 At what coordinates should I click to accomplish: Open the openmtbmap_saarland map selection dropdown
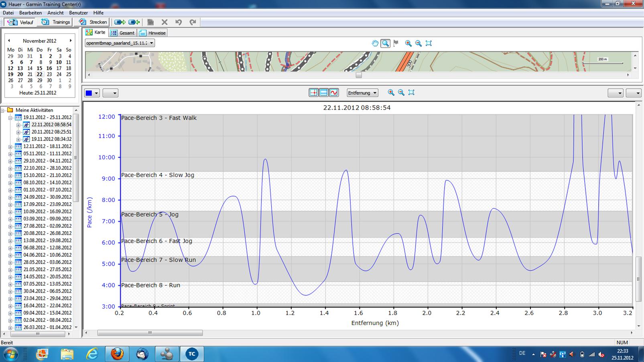click(120, 43)
